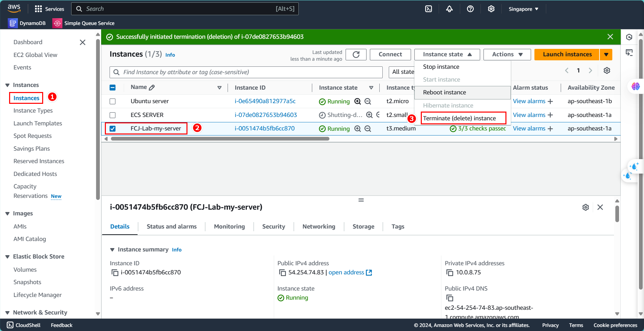Close the left navigation panel
The height and width of the screenshot is (331, 644).
(83, 42)
